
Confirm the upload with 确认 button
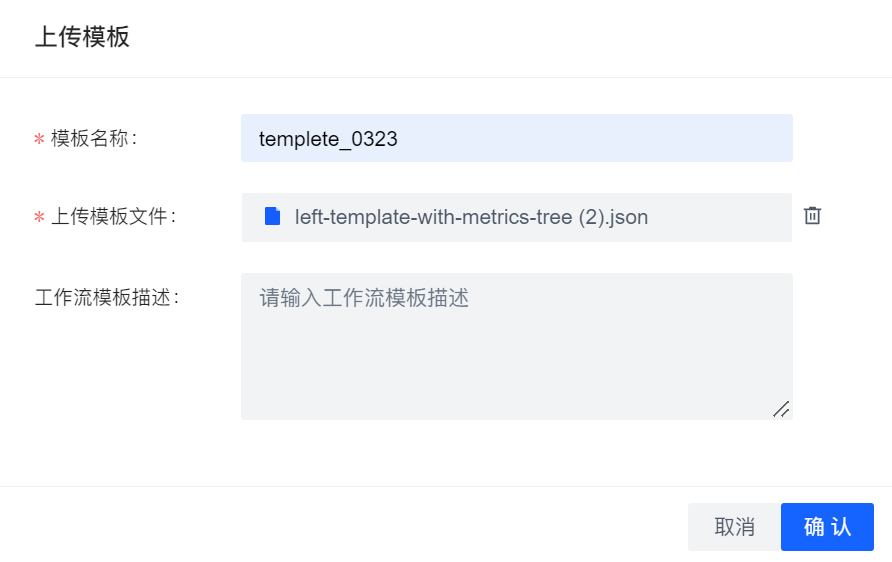(x=827, y=527)
